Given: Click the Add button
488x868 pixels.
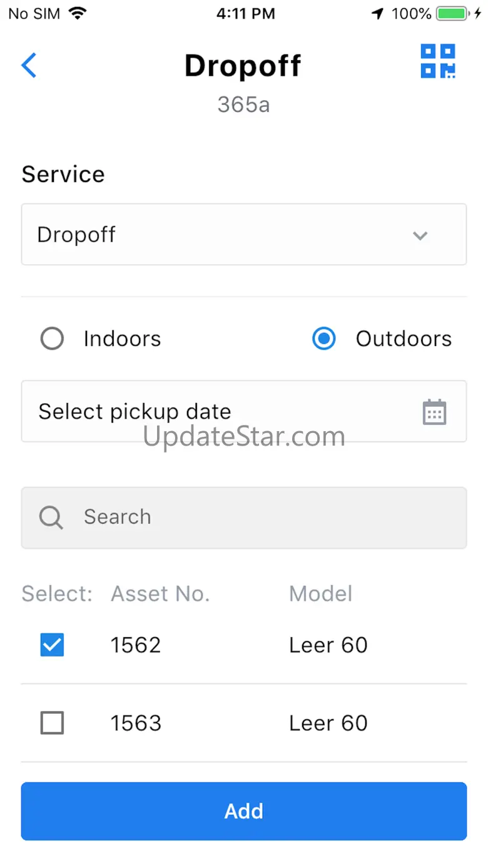Looking at the screenshot, I should point(244,811).
